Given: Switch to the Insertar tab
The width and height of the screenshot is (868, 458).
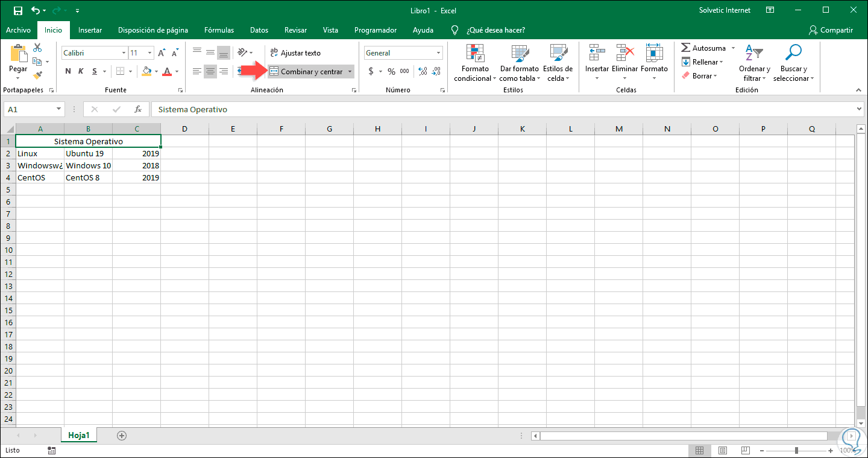Looking at the screenshot, I should pos(90,30).
